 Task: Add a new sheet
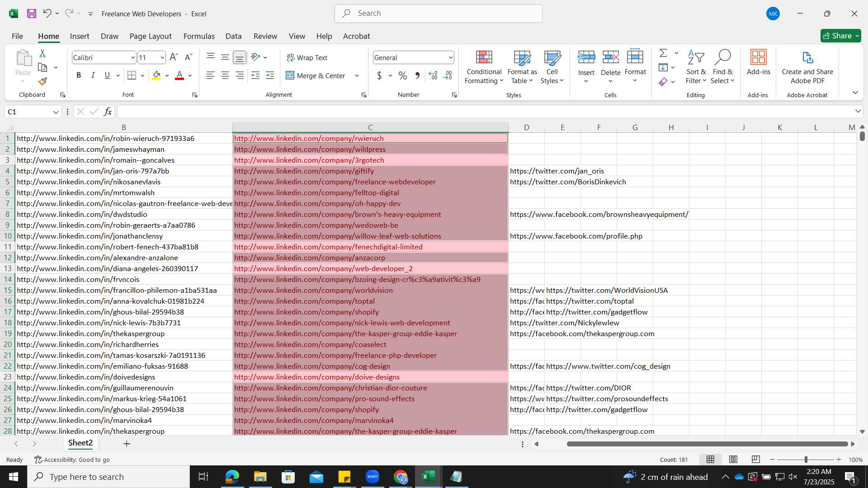pos(127,444)
